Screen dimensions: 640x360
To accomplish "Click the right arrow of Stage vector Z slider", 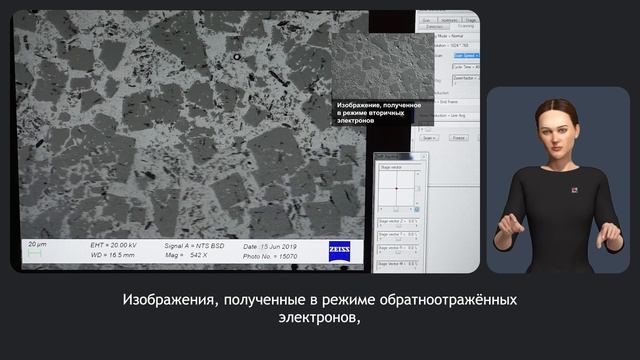I will pos(416,226).
